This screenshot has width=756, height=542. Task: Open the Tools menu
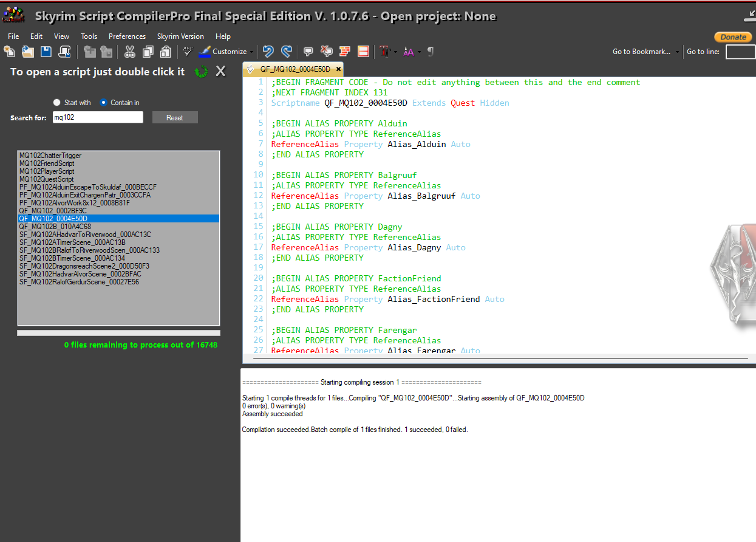pyautogui.click(x=89, y=36)
